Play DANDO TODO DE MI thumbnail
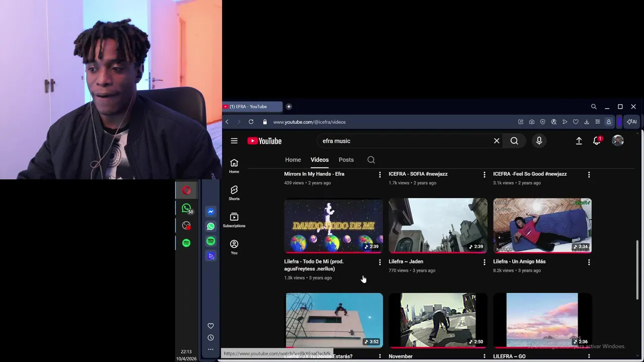 (x=334, y=226)
